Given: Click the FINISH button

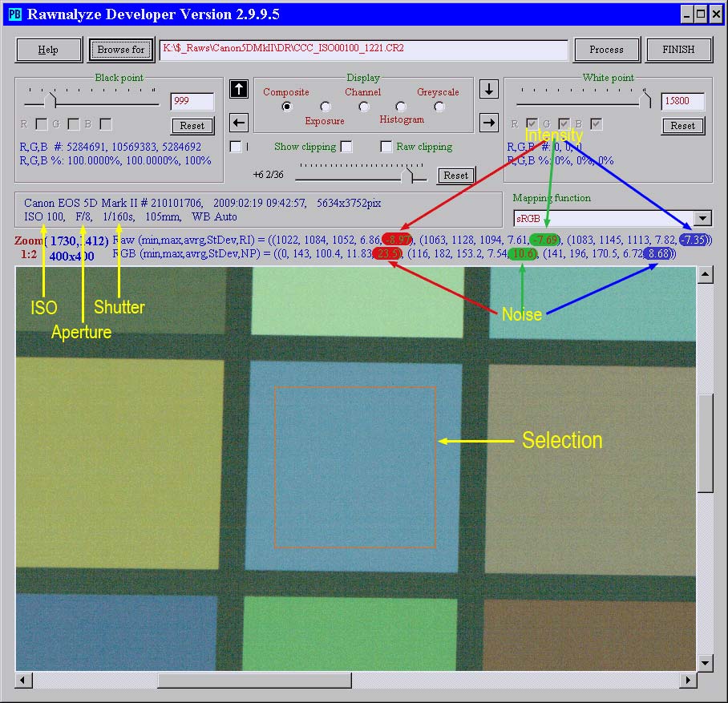Looking at the screenshot, I should (x=678, y=50).
